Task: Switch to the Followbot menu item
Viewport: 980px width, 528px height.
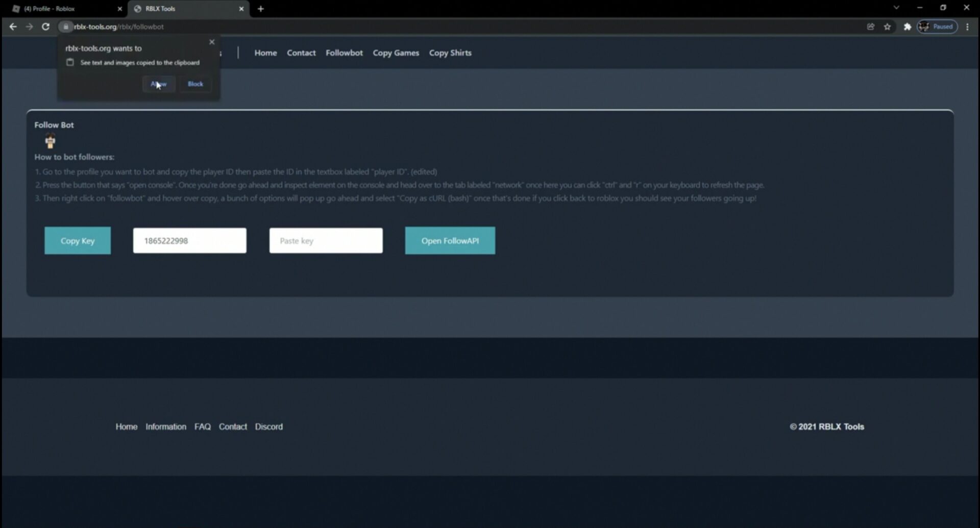Action: coord(344,53)
